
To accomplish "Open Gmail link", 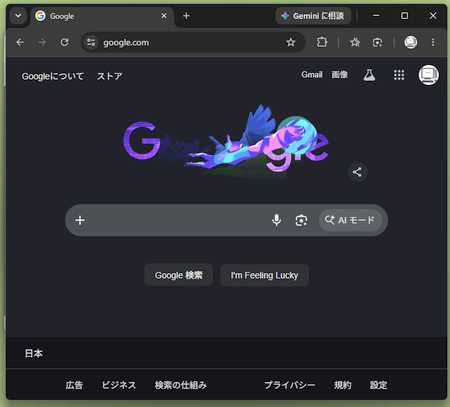I will coord(312,75).
